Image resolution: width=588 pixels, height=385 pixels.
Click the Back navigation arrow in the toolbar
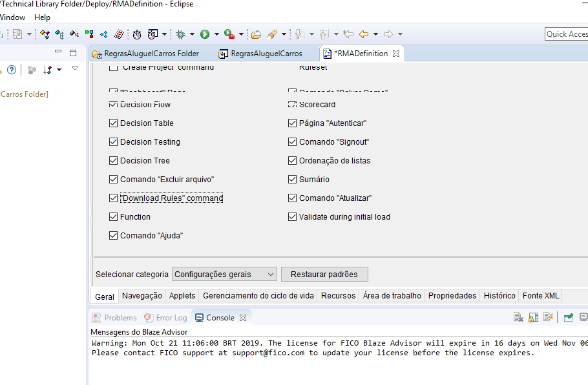click(363, 34)
